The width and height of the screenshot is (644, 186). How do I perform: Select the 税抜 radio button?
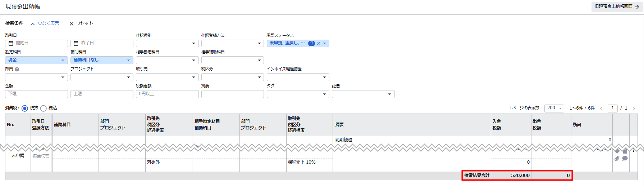[25, 108]
